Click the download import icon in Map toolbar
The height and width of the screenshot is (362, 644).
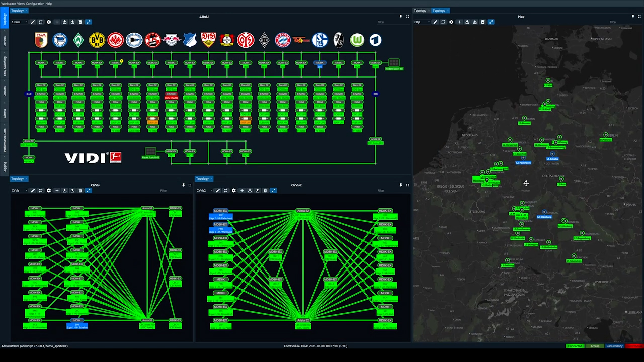click(x=467, y=22)
